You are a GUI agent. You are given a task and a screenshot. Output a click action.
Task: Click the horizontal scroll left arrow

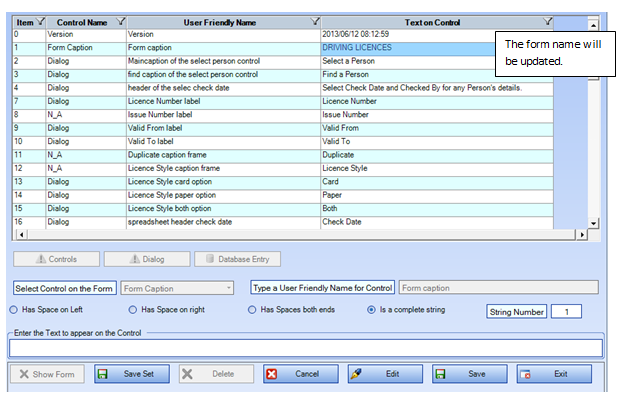click(21, 235)
